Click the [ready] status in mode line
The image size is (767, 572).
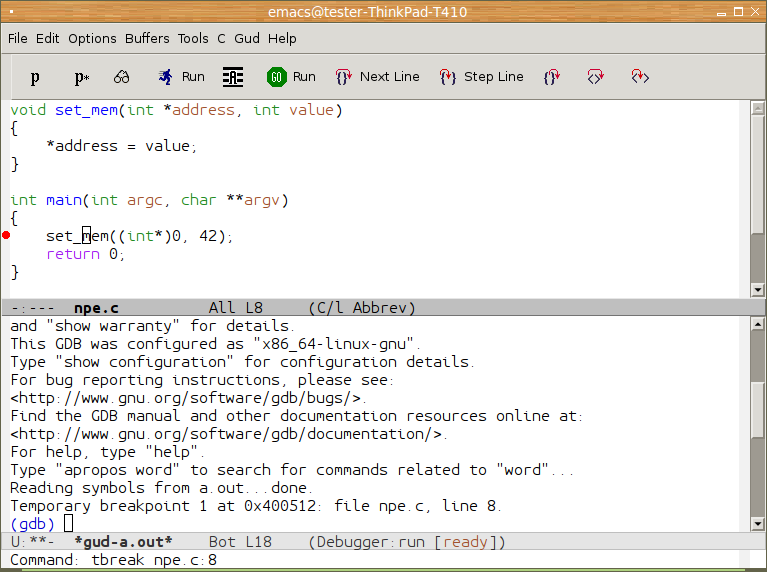coord(465,542)
